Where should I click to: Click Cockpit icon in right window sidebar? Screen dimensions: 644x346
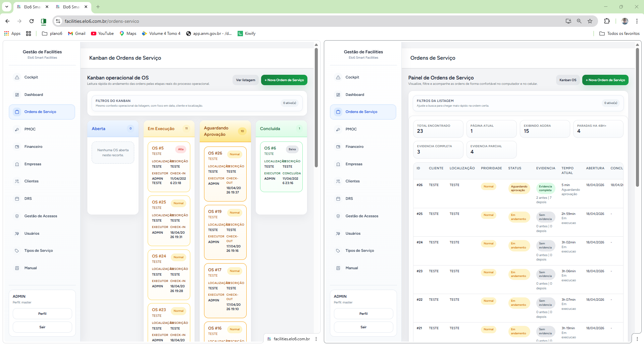point(338,77)
